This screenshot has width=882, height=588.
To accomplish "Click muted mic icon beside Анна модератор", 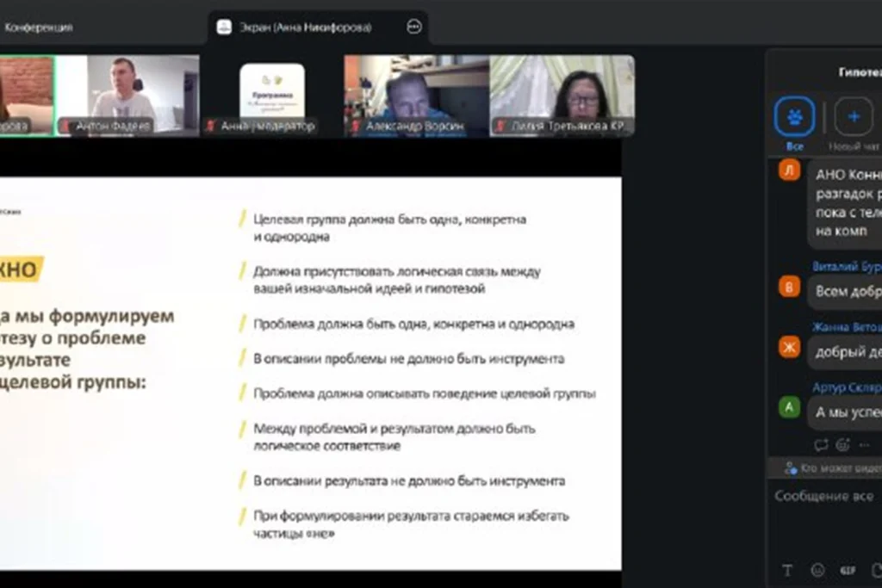I will (x=211, y=126).
